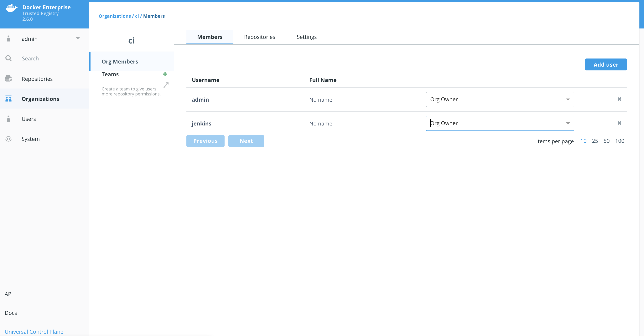Click the Search magnifier icon in sidebar
This screenshot has width=644, height=336.
pos(8,59)
